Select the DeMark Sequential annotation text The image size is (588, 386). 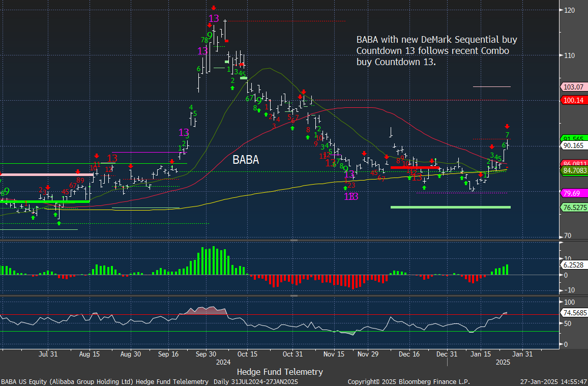pyautogui.click(x=436, y=50)
